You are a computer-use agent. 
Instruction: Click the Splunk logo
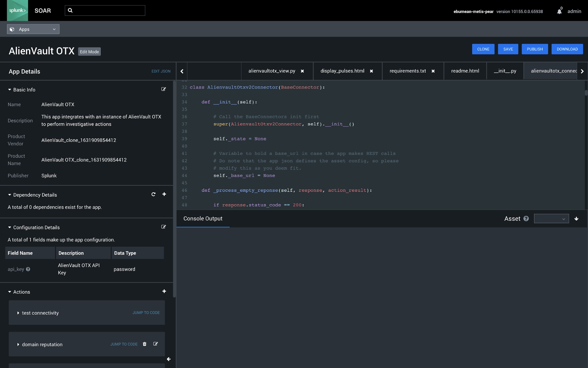point(17,10)
